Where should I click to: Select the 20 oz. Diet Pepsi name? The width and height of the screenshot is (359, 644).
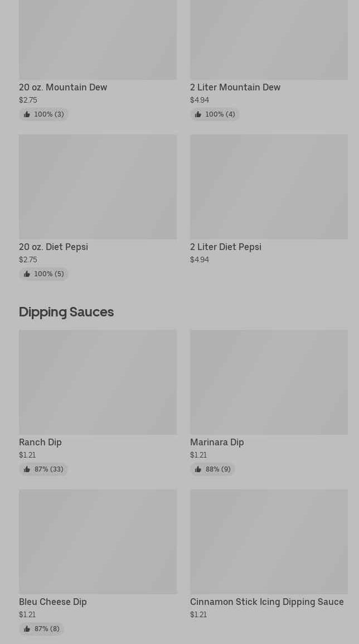click(x=54, y=247)
